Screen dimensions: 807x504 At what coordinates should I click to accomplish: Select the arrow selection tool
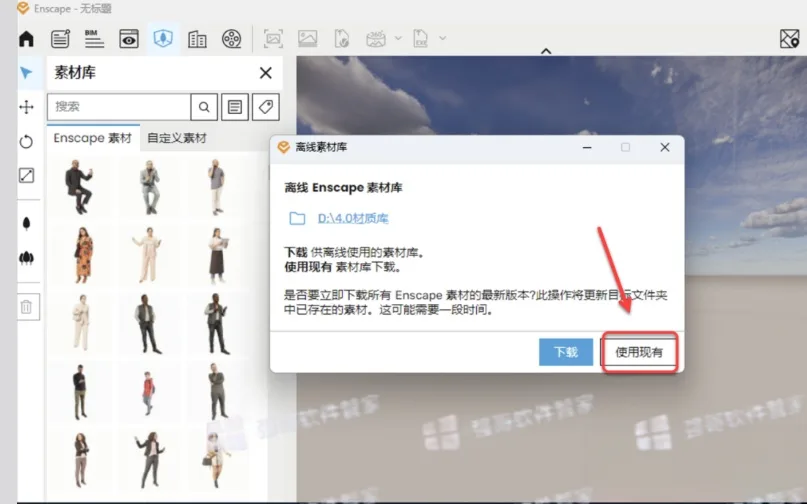pos(26,73)
